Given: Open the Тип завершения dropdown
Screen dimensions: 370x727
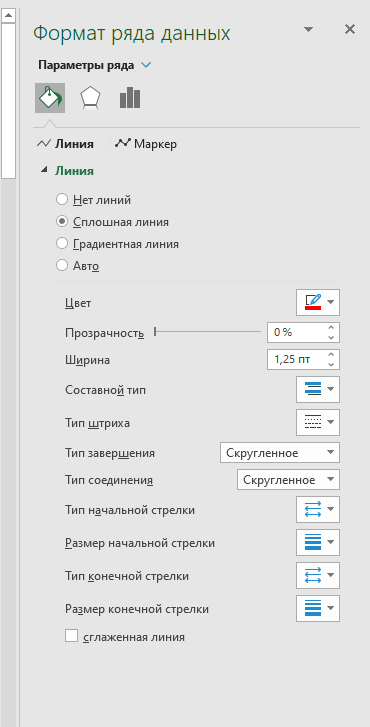Looking at the screenshot, I should (x=280, y=453).
